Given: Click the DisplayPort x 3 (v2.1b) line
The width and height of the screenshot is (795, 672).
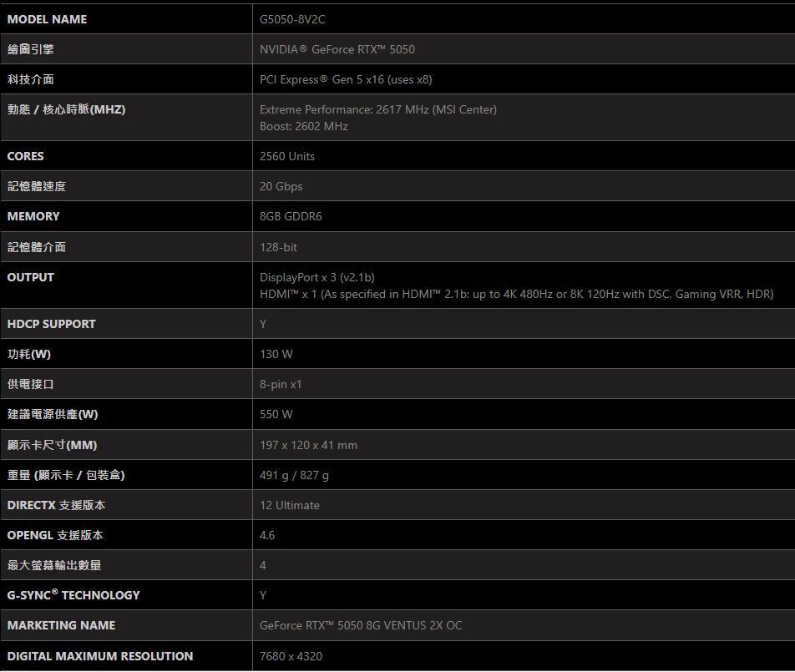Looking at the screenshot, I should [316, 277].
